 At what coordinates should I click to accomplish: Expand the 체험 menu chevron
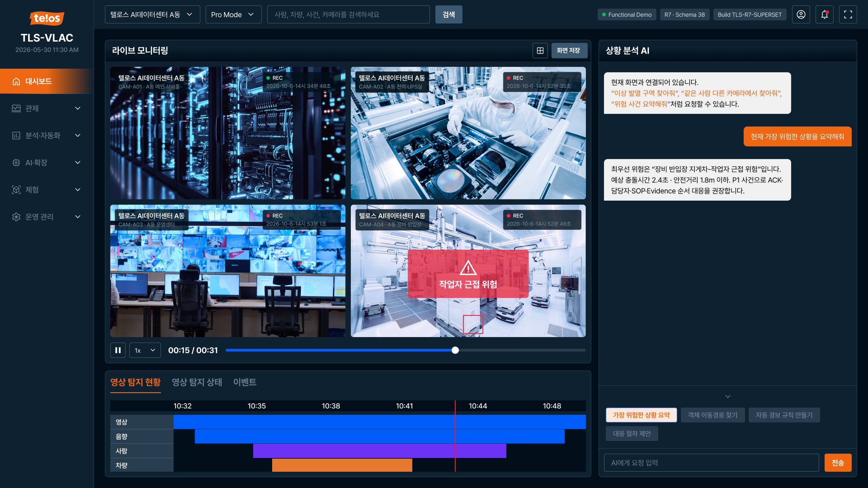coord(78,190)
